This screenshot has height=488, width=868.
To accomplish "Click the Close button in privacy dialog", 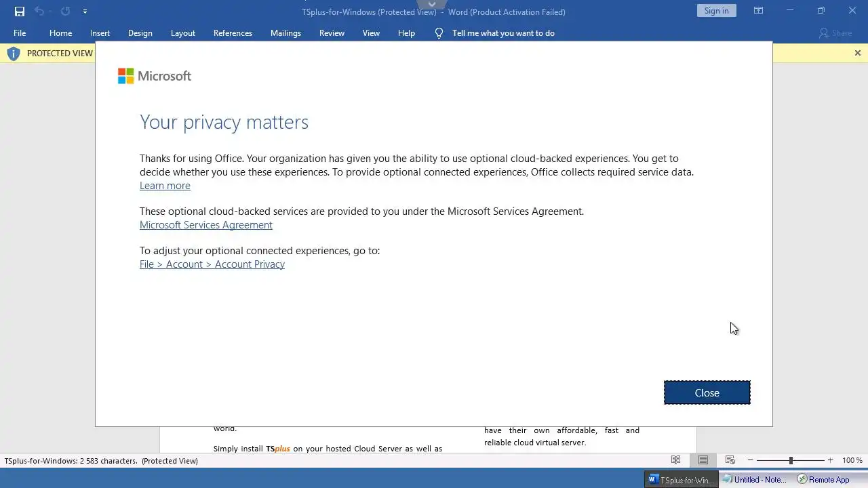I will click(707, 392).
